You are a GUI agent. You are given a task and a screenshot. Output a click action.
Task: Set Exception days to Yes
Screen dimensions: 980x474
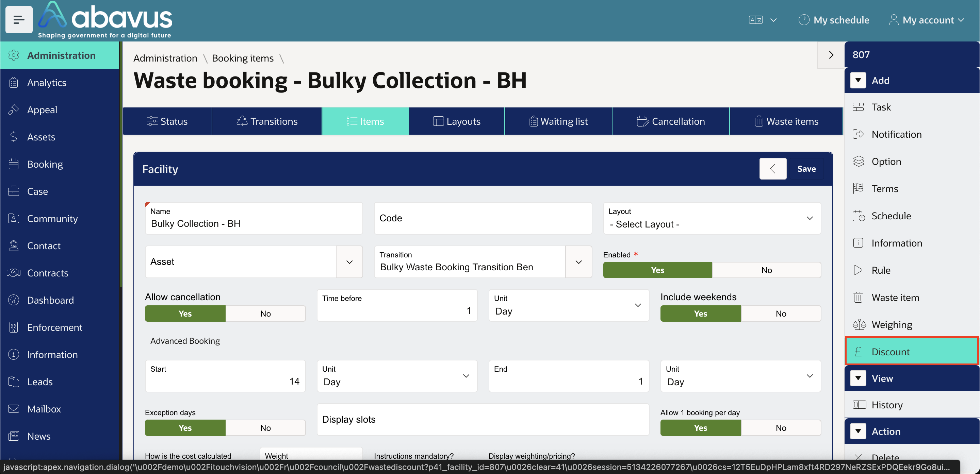[185, 428]
